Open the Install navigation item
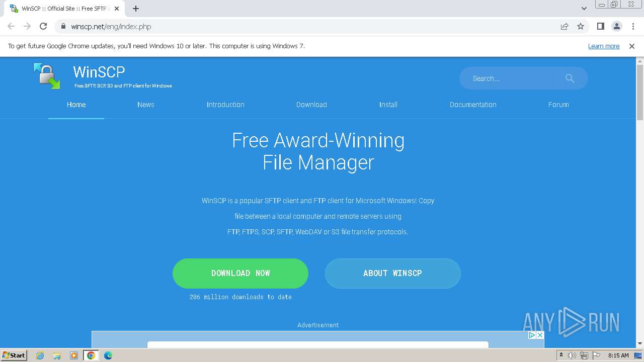 coord(388,105)
